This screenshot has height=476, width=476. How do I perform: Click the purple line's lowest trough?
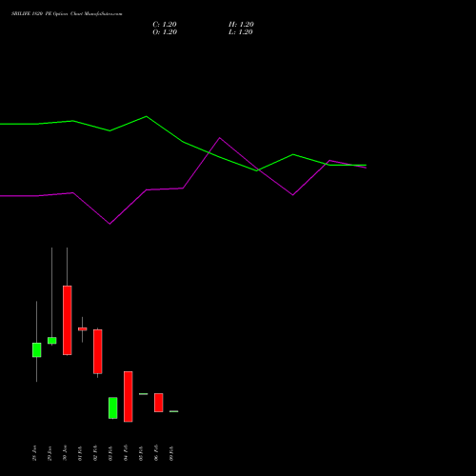pyautogui.click(x=109, y=224)
